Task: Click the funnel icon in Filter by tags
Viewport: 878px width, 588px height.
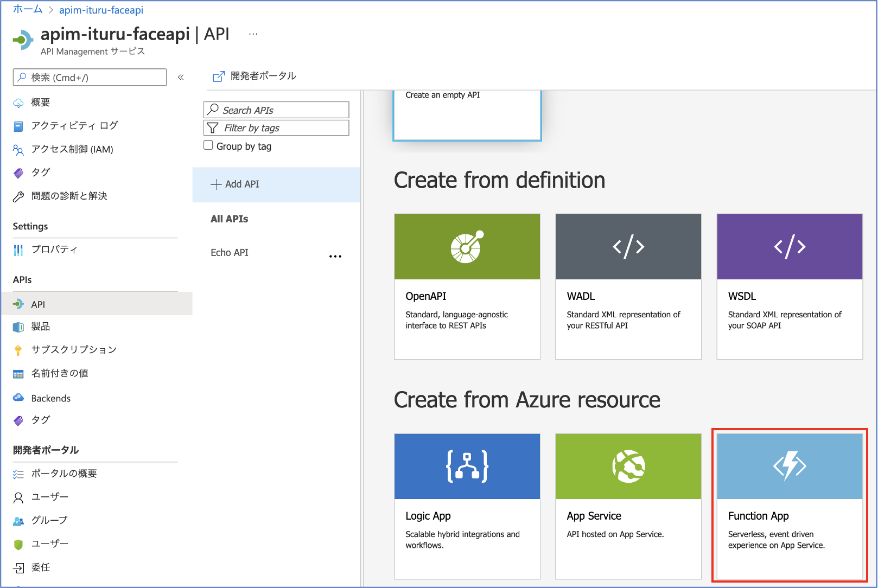Action: tap(213, 128)
